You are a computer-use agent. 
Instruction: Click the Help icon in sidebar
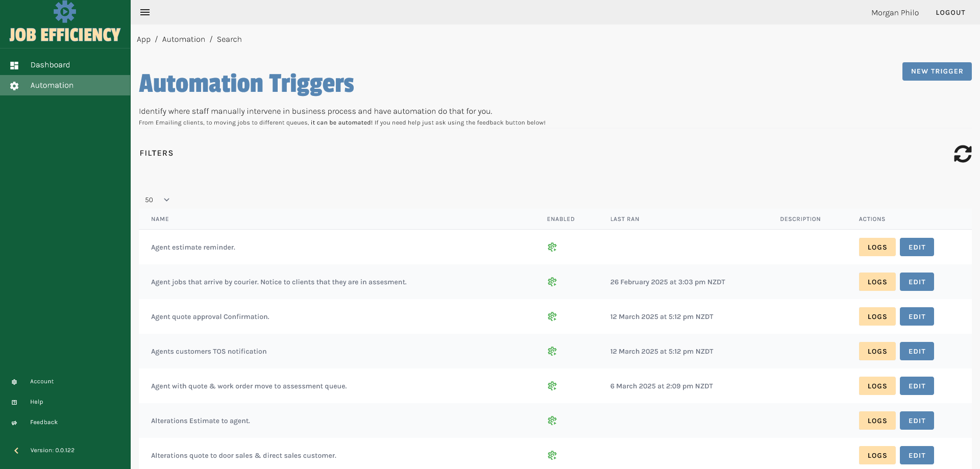pyautogui.click(x=14, y=402)
